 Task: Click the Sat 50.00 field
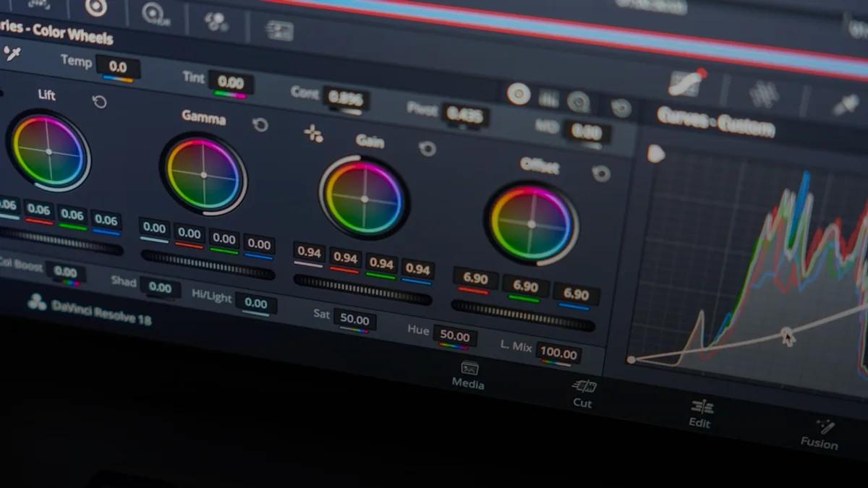[354, 320]
